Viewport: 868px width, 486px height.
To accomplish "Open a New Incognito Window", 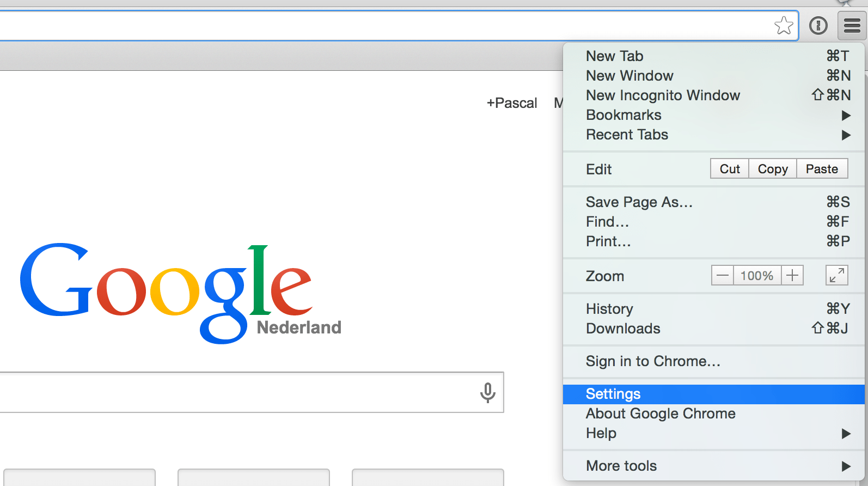I will [x=662, y=95].
